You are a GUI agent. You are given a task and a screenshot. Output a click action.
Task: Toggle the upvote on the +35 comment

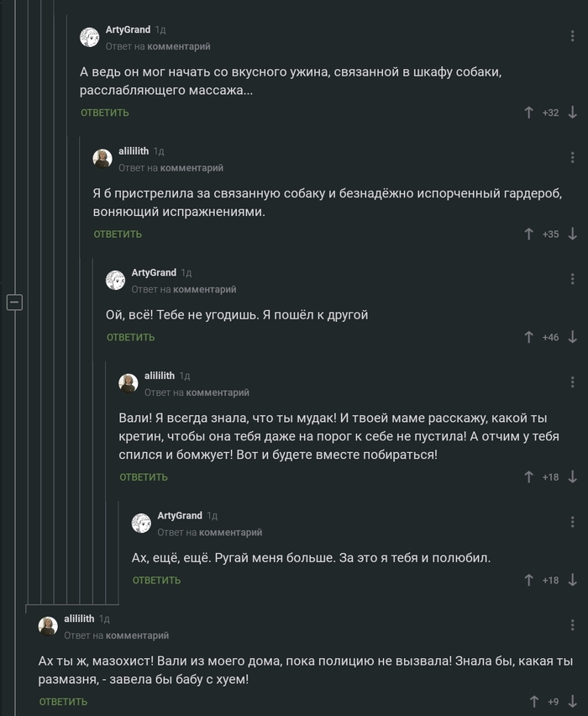click(x=528, y=234)
